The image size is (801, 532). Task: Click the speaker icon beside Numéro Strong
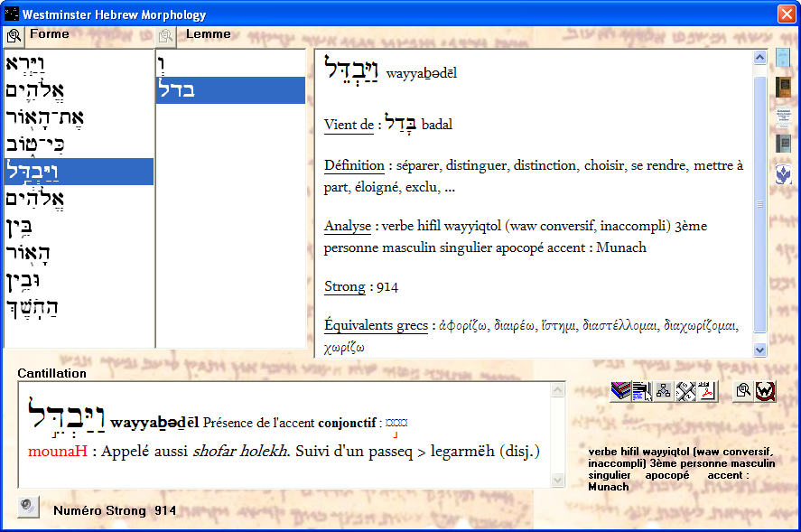point(28,507)
